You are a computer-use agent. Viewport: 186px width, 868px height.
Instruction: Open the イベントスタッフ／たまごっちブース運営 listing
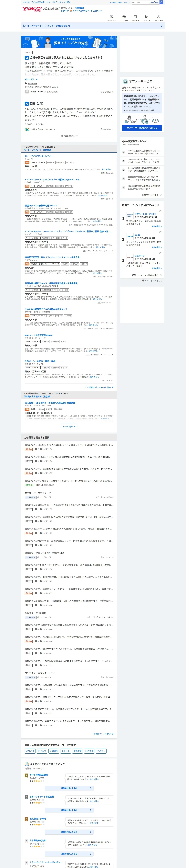52,179
